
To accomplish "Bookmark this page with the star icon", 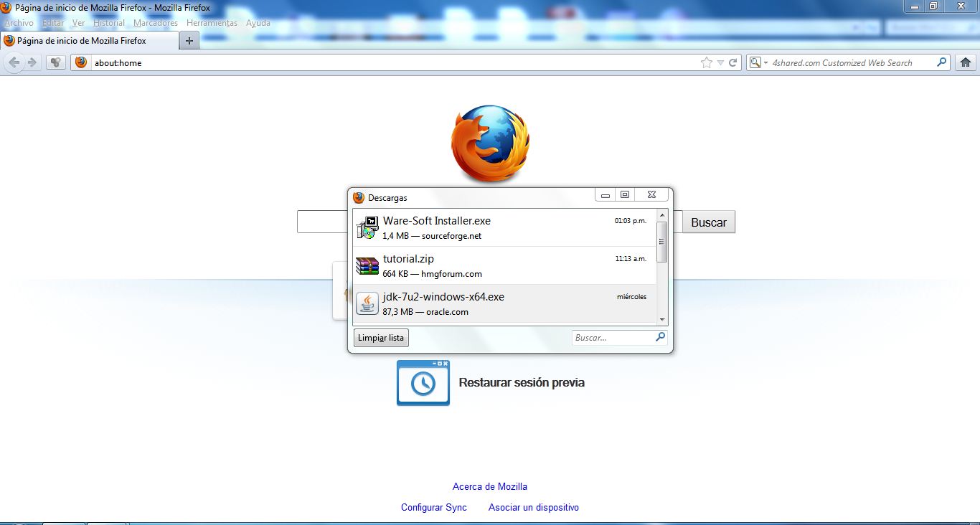I will pos(707,63).
